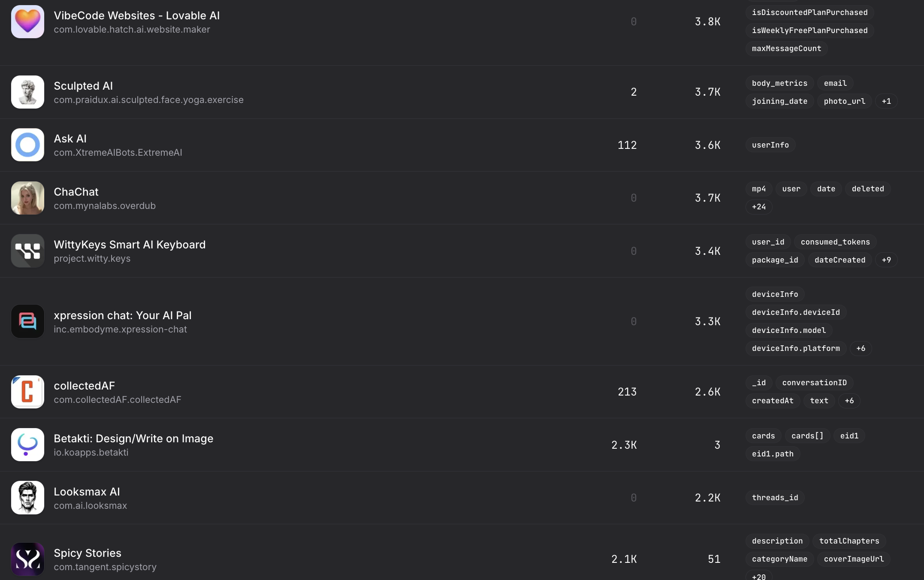
Task: Click the Looksmax AI face icon
Action: 27,498
